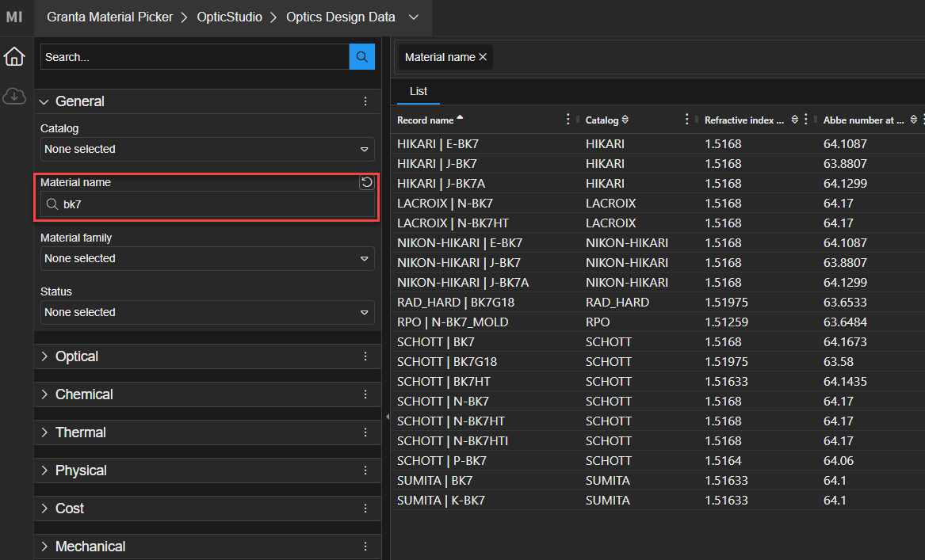Screen dimensions: 925x560
Task: Open Mechanical section options menu
Action: pyautogui.click(x=365, y=547)
